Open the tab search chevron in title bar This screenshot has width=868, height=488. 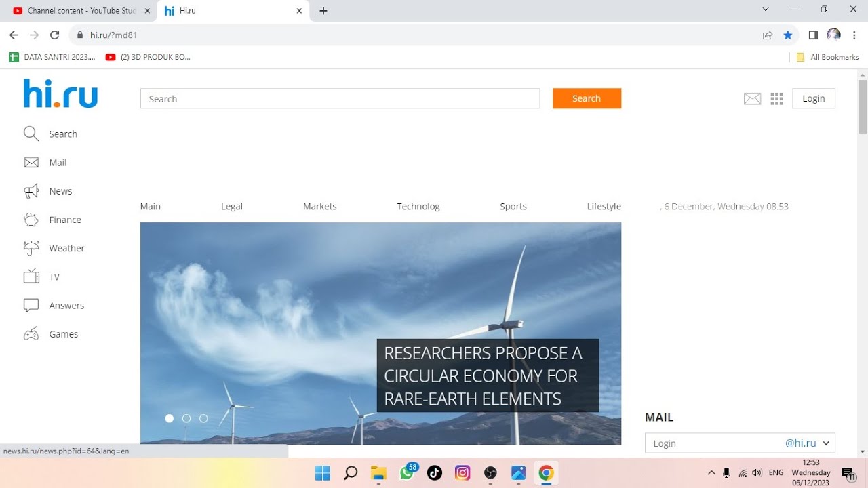766,9
